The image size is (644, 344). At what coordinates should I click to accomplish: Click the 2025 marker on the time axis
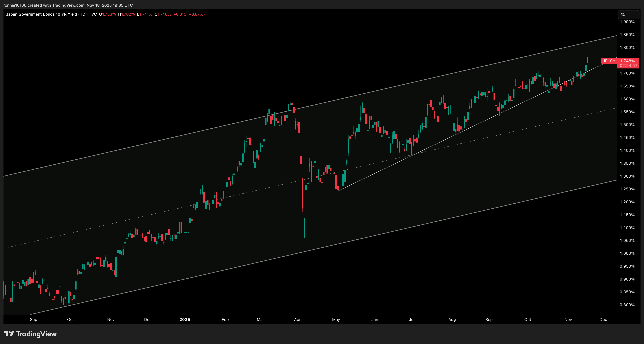click(185, 320)
